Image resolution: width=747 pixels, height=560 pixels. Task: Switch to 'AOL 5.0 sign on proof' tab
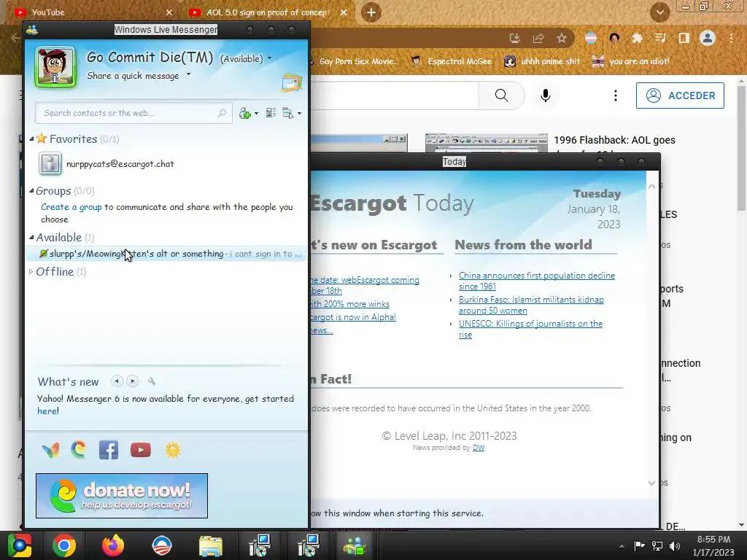268,12
